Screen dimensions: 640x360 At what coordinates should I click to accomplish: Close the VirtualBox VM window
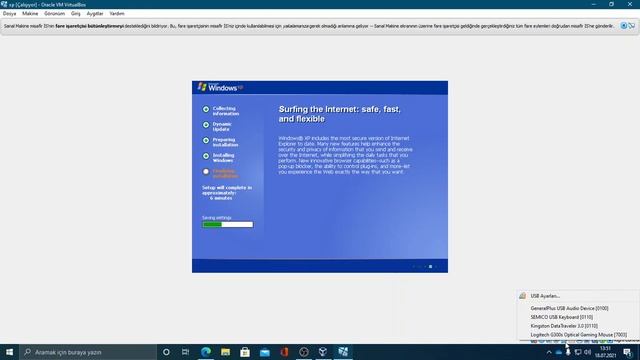tap(630, 4)
